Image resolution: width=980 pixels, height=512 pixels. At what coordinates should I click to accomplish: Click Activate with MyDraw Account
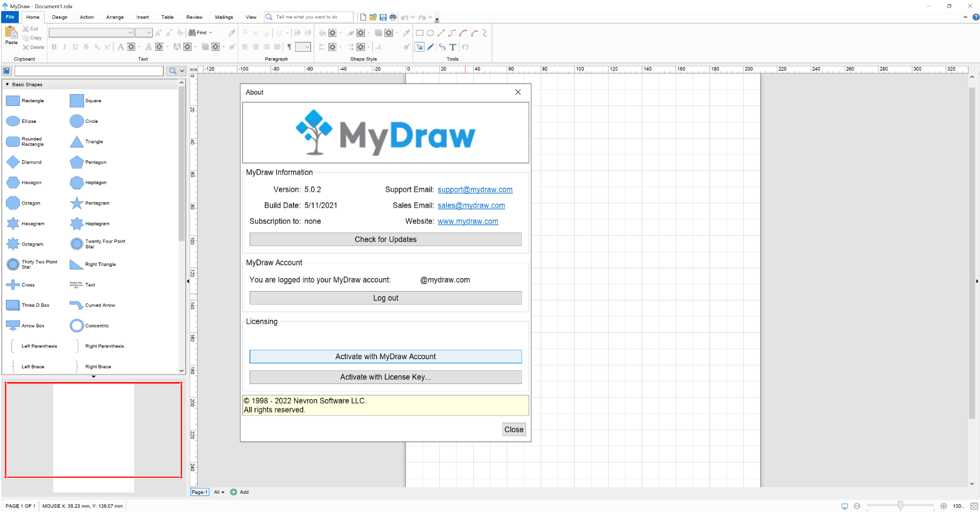pyautogui.click(x=386, y=357)
